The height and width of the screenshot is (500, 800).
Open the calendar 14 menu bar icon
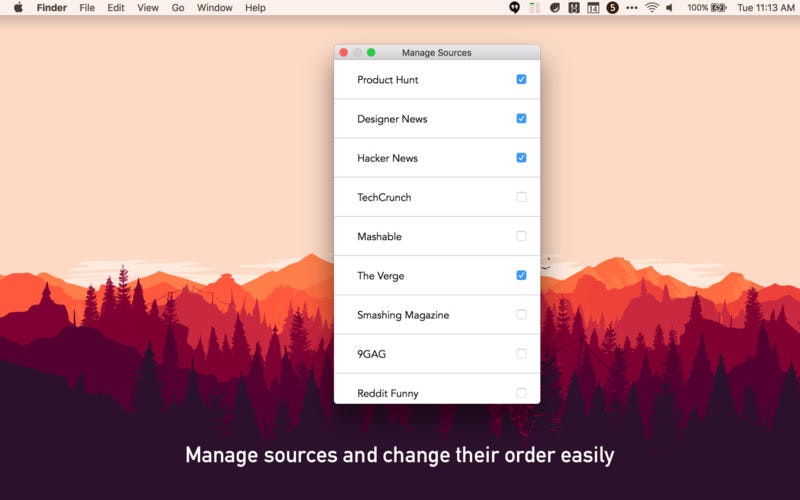[593, 8]
